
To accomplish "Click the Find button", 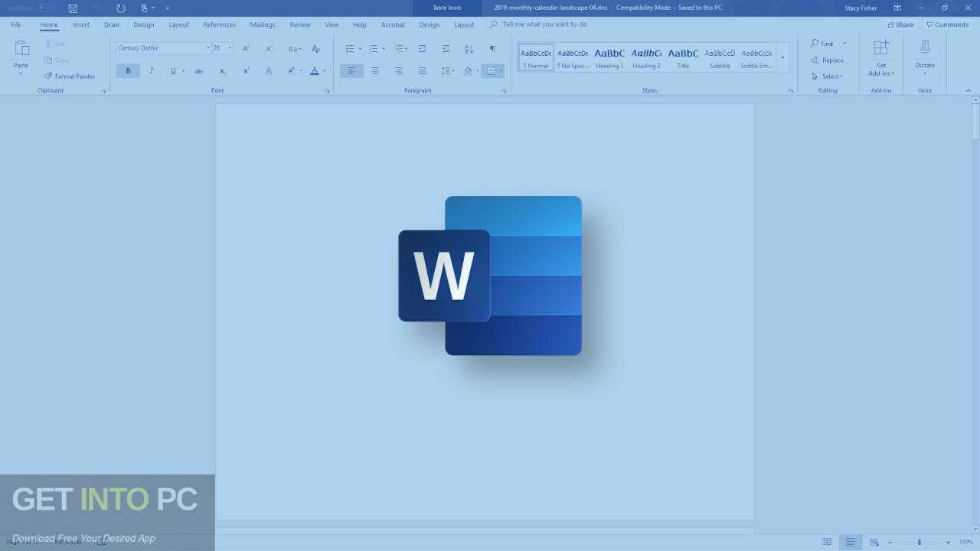I will point(822,44).
